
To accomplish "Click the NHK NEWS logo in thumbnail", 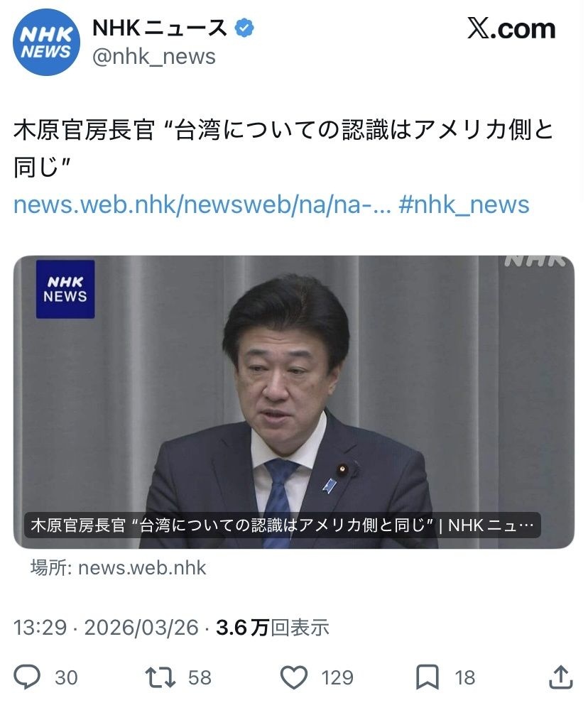I will coord(65,289).
